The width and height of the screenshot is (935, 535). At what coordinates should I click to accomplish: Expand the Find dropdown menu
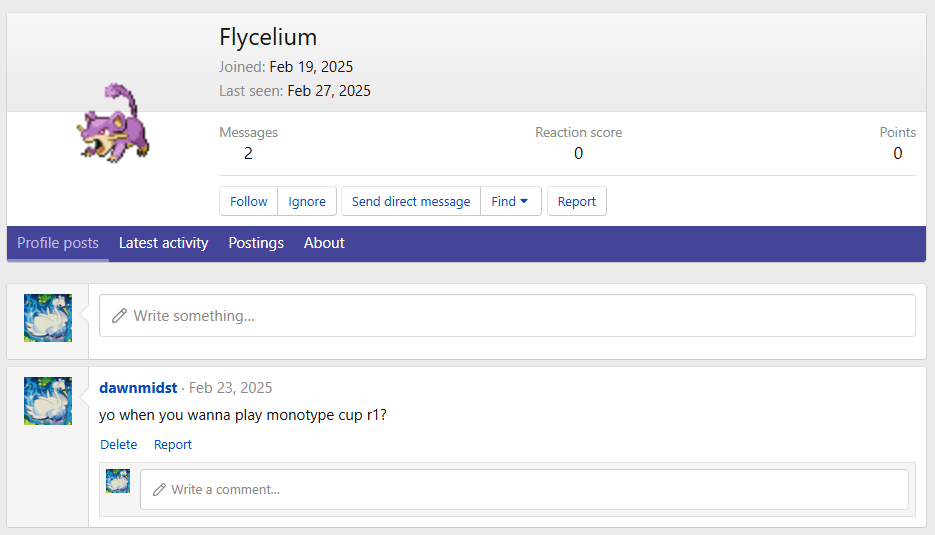click(510, 201)
